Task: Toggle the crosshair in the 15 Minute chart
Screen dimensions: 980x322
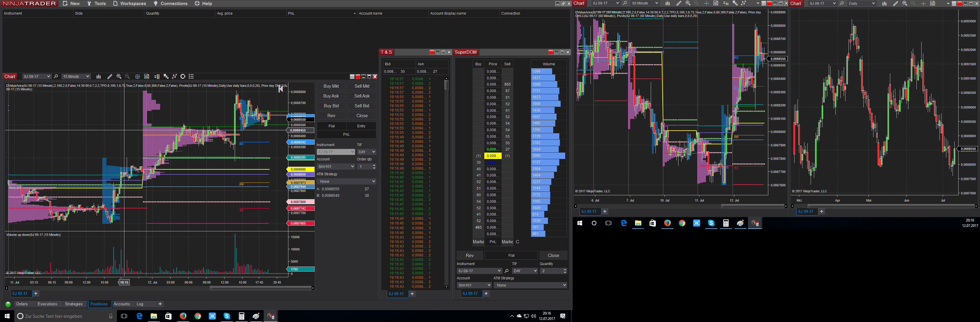Action: tap(137, 76)
